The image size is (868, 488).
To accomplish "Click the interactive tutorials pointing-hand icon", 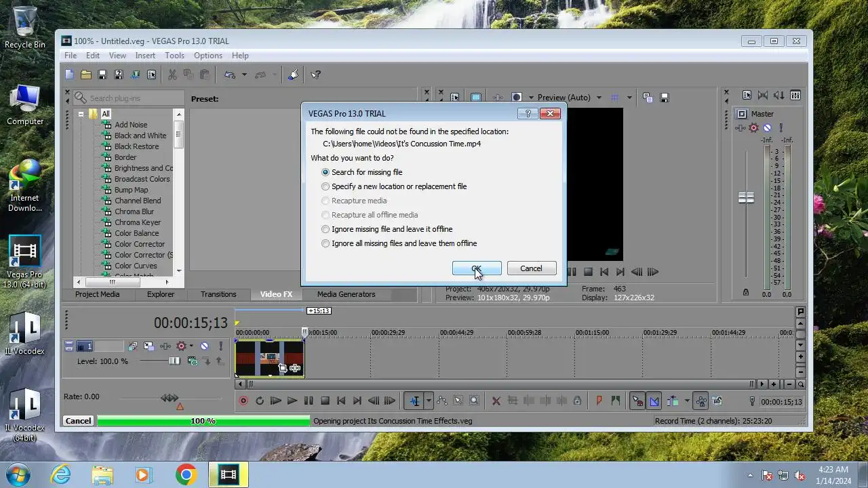I will point(293,75).
